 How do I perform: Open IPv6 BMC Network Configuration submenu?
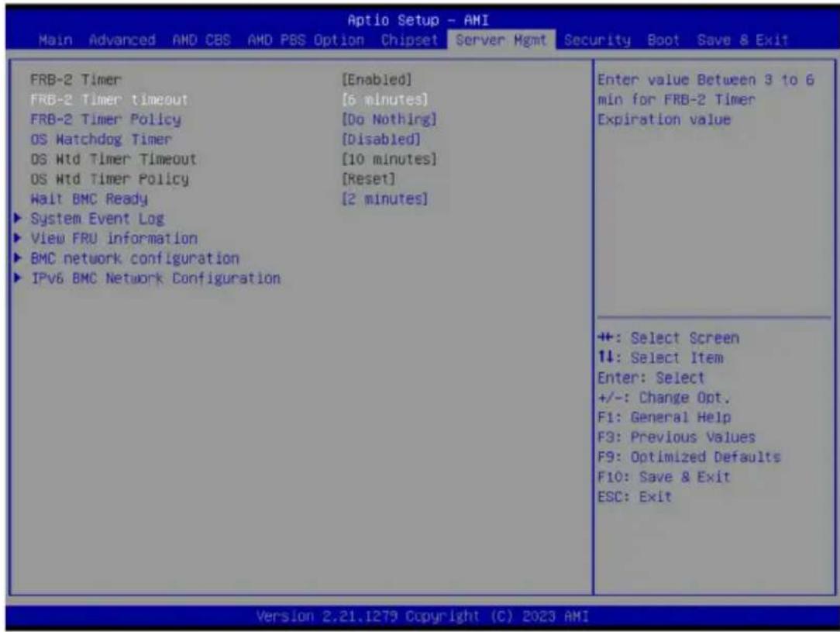(x=155, y=278)
